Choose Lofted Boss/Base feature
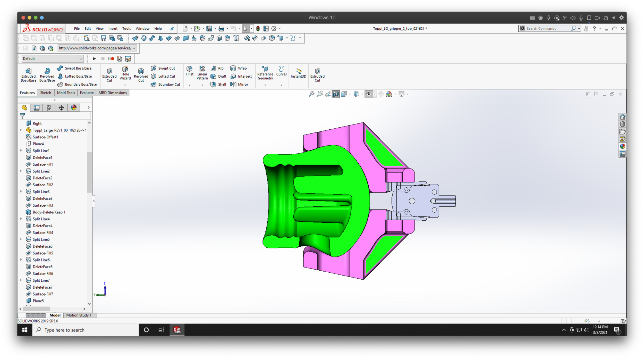The height and width of the screenshot is (359, 644). point(74,76)
